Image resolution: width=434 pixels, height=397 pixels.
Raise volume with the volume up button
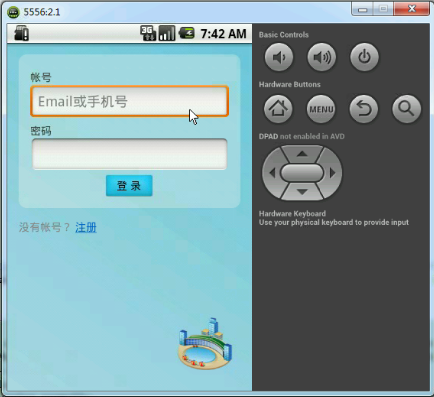(322, 57)
